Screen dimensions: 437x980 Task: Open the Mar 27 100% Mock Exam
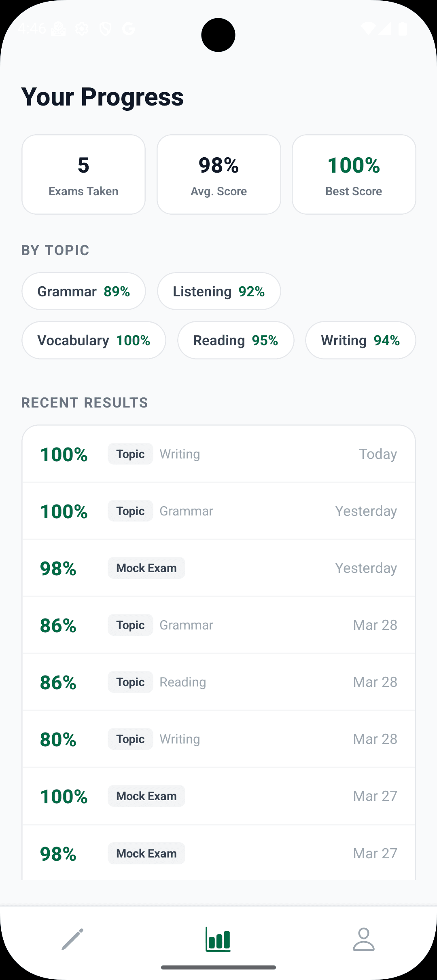pos(218,796)
